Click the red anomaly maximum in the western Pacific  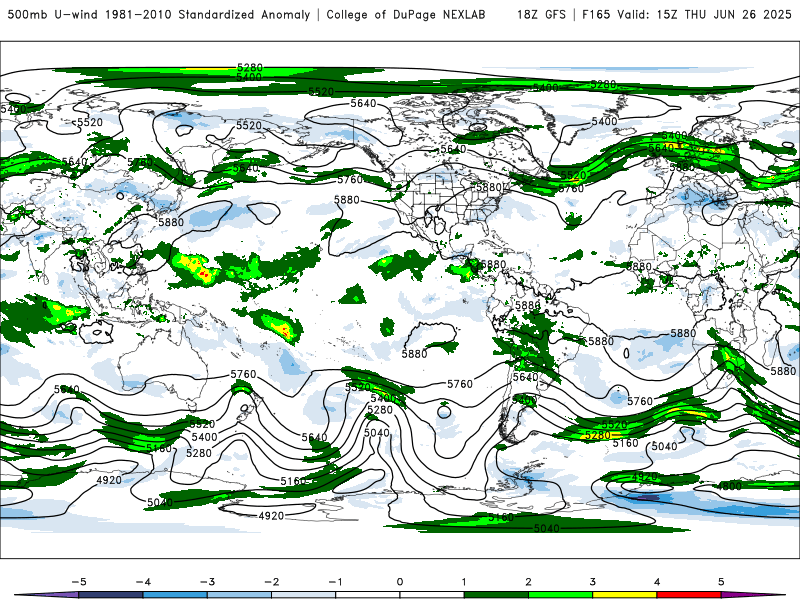pos(205,274)
